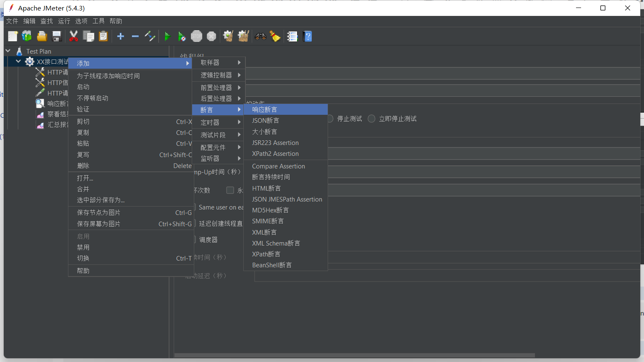Click the Toggle enable/disable icon
The width and height of the screenshot is (644, 362).
coord(150,36)
